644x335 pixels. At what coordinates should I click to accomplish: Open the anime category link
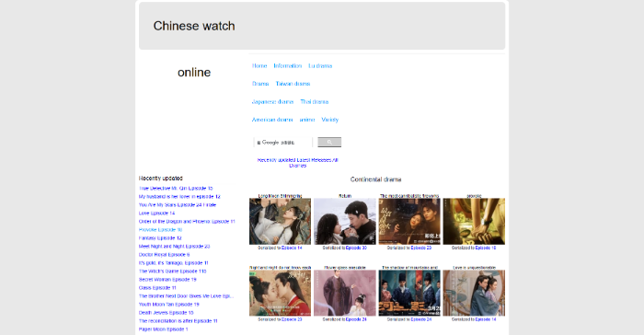tap(307, 120)
